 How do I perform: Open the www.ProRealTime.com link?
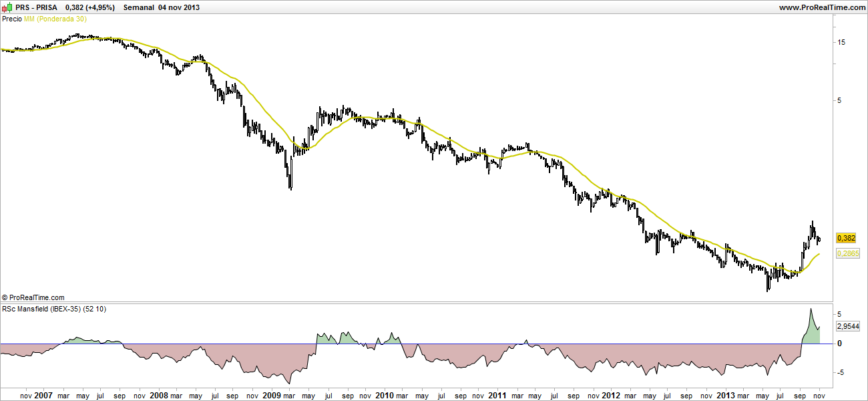point(822,7)
